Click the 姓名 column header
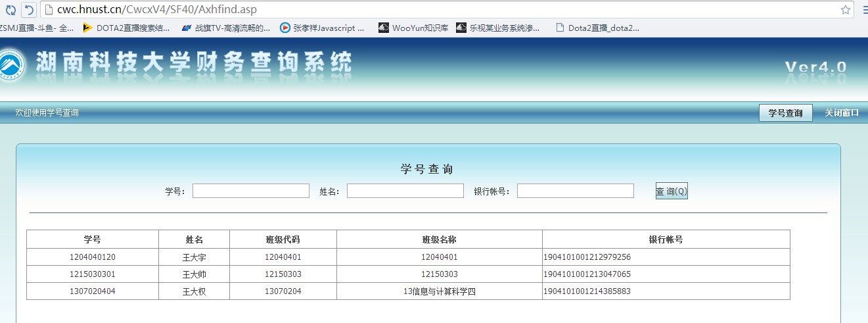 (194, 239)
